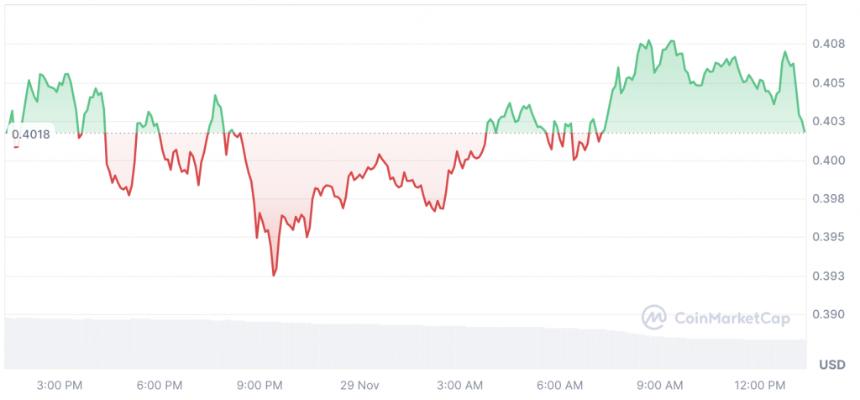The width and height of the screenshot is (860, 400).
Task: Click the 3:00 PM time axis label
Action: tap(59, 386)
